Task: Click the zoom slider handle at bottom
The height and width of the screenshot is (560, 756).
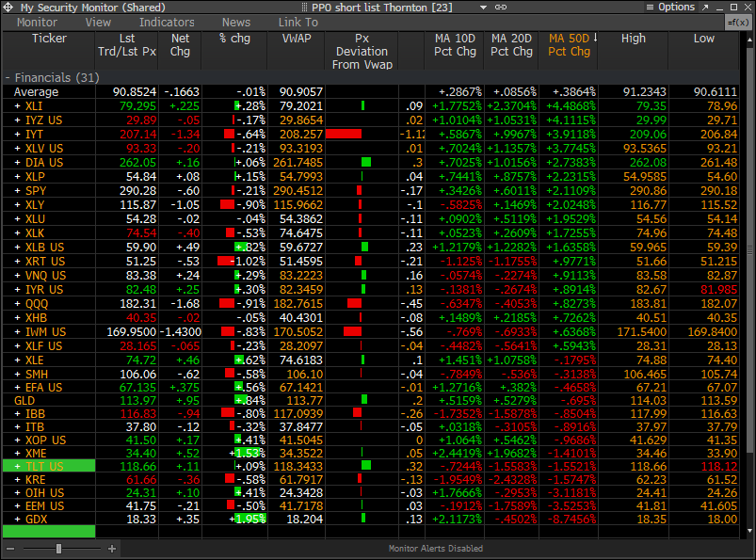Action: click(x=58, y=549)
